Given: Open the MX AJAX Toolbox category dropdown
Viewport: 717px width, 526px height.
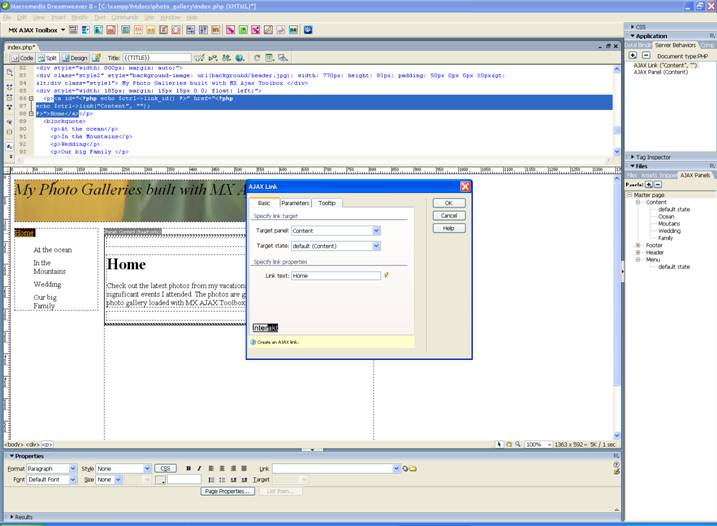Looking at the screenshot, I should pyautogui.click(x=63, y=30).
